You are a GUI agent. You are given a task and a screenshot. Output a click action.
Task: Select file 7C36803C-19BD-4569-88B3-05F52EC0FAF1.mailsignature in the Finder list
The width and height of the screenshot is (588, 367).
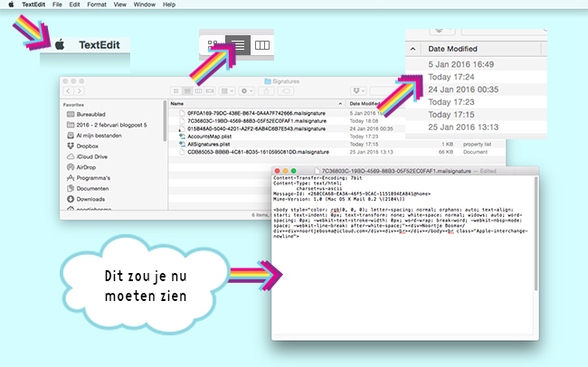click(257, 121)
